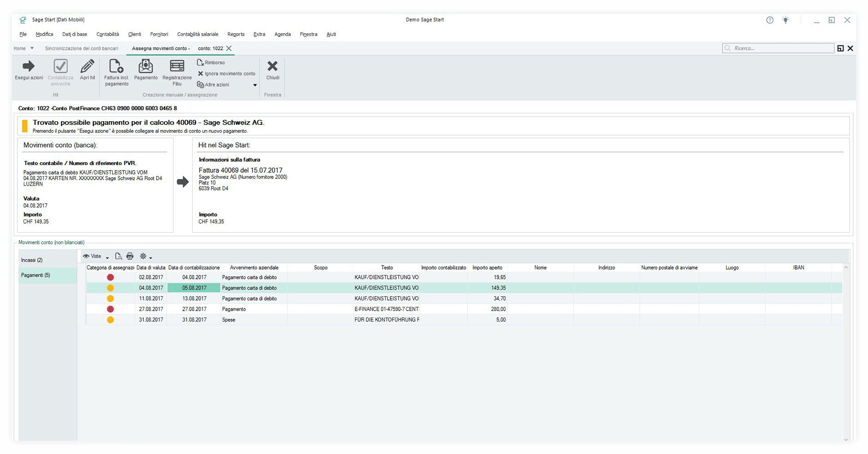Viewport: 868px width, 454px height.
Task: Click orange status dot in 11.08.2017 row
Action: click(110, 299)
